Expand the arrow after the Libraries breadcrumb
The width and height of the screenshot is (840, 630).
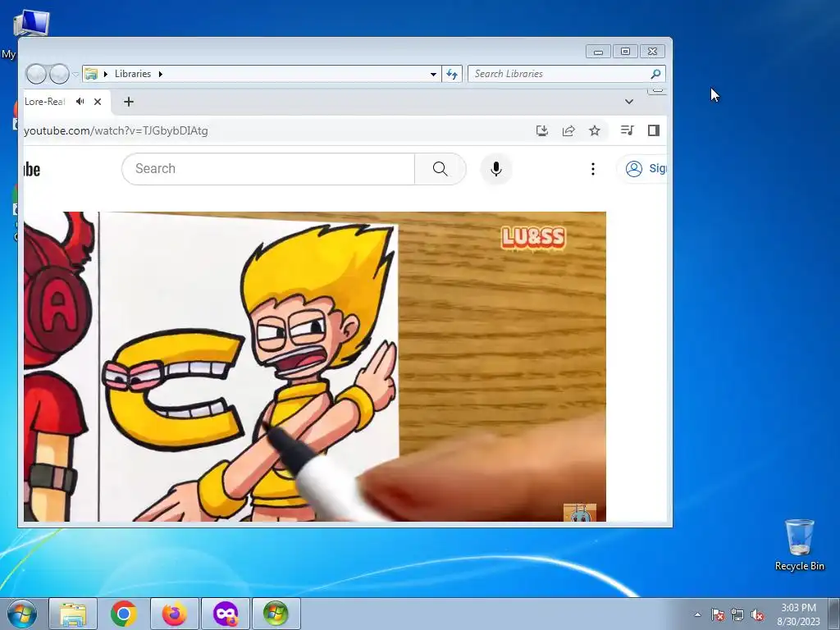coord(160,74)
